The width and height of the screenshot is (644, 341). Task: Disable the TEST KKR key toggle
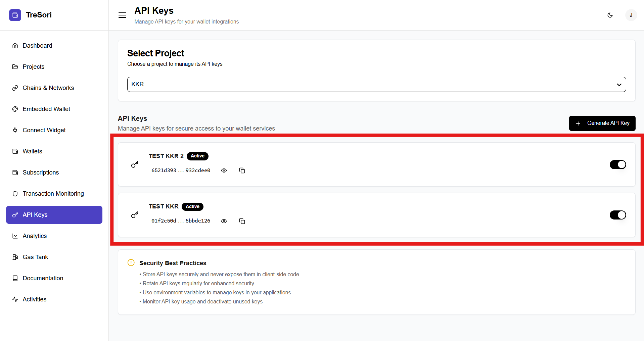point(618,215)
